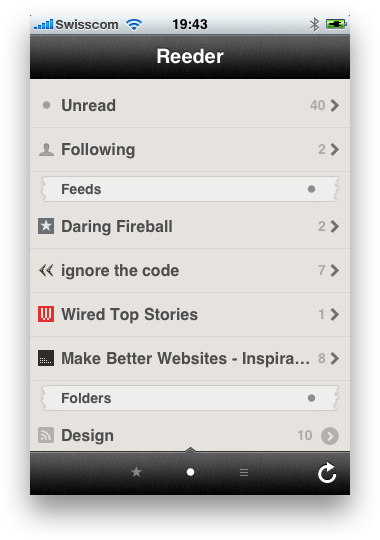Tap the Following person icon
Screen dimensions: 380x540
click(x=46, y=149)
